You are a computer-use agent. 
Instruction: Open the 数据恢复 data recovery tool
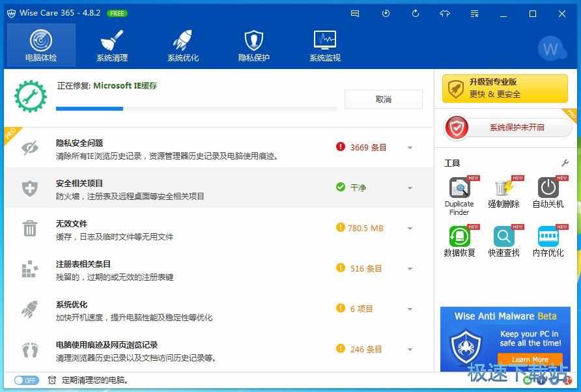[x=459, y=241]
